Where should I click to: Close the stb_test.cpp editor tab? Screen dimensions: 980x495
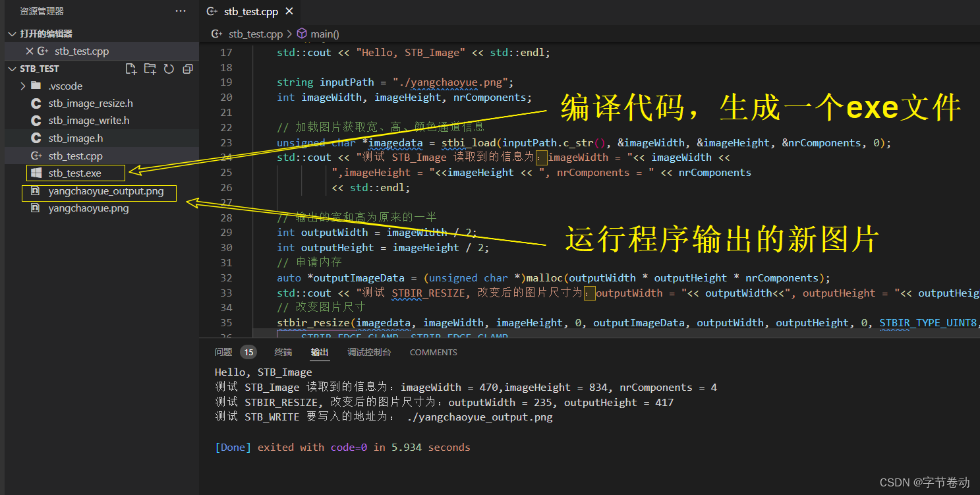point(289,11)
